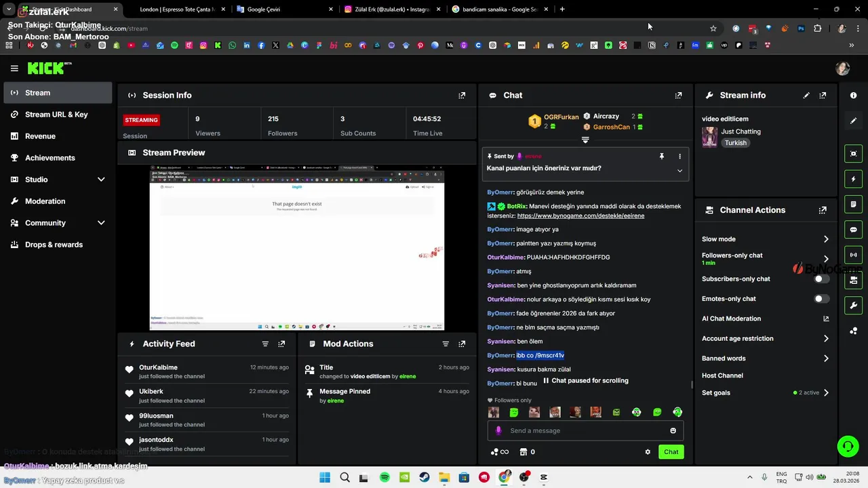868x488 pixels.
Task: Open Windows Start menu
Action: (x=324, y=477)
